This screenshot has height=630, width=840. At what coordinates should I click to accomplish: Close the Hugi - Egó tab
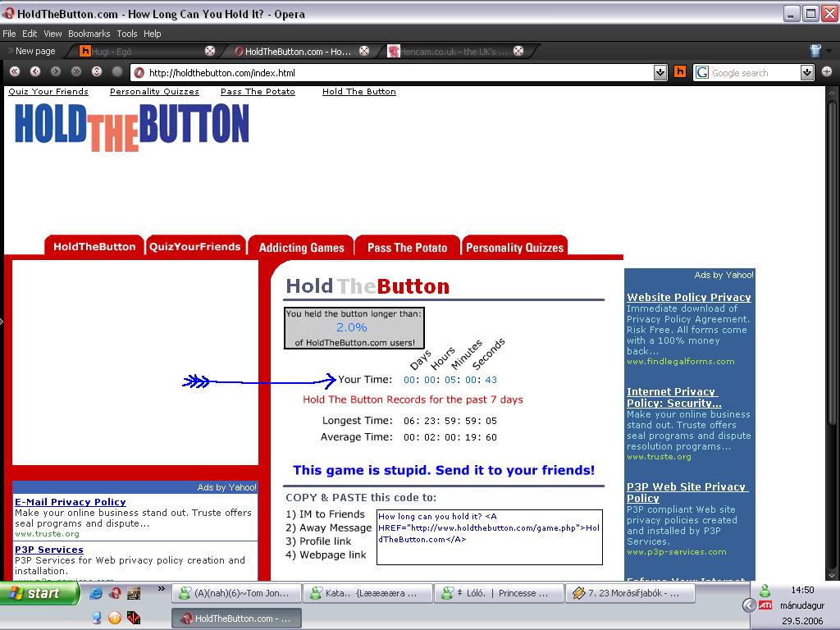coord(210,51)
